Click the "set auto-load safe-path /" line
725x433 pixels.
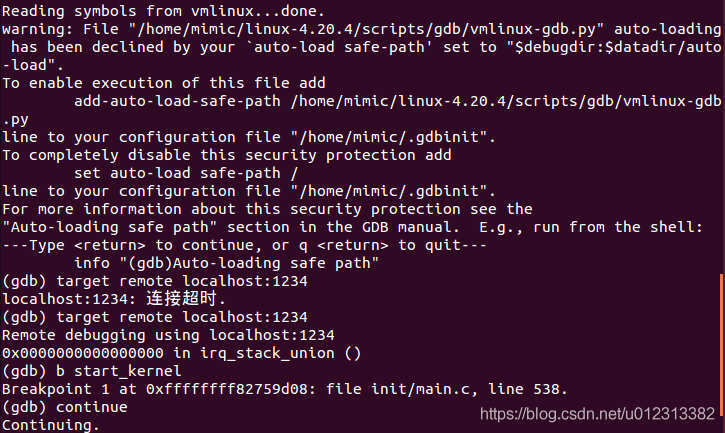tap(186, 173)
